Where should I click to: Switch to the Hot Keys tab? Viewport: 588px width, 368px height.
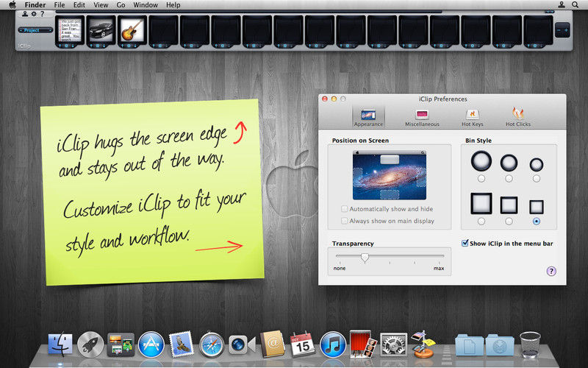(x=472, y=117)
